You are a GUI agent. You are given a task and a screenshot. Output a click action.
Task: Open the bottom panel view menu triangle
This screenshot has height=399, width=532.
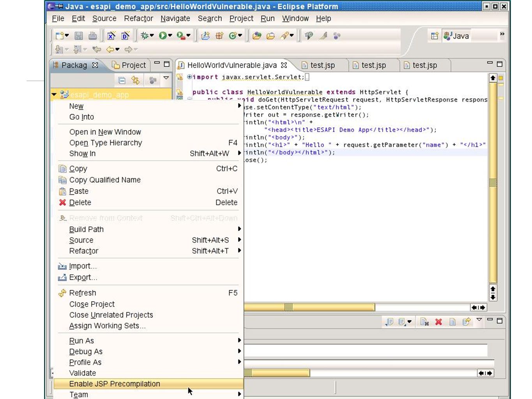tap(479, 320)
